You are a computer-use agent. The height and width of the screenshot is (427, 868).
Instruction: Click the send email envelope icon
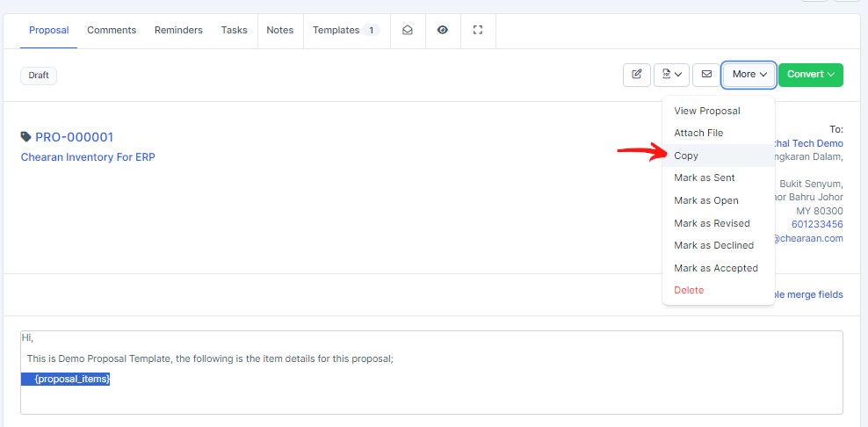tap(705, 75)
